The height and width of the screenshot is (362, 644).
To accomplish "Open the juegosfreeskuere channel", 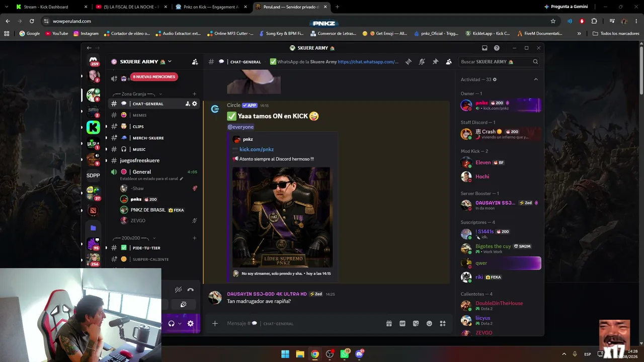I will [152, 160].
